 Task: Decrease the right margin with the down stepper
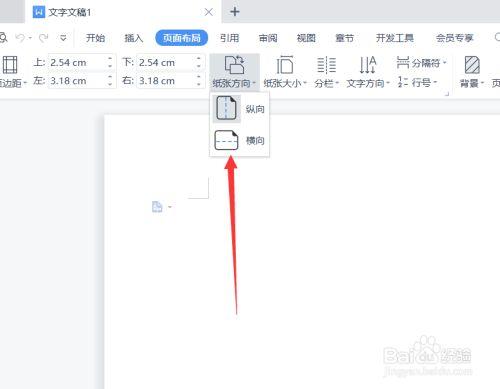[199, 84]
